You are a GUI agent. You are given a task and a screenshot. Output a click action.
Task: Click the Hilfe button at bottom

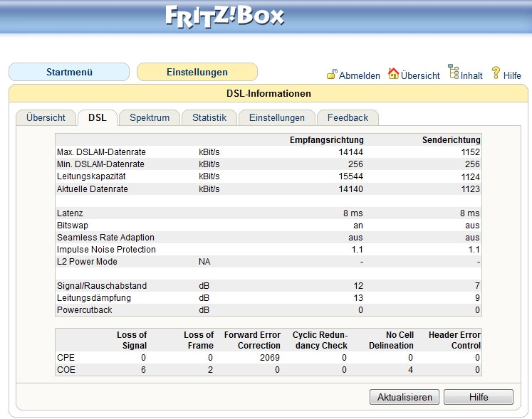[479, 397]
